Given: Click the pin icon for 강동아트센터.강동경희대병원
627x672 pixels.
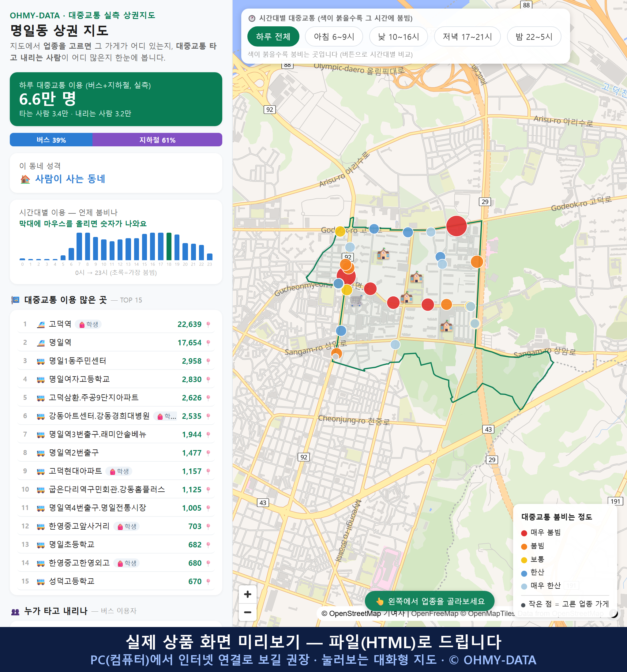Looking at the screenshot, I should point(208,416).
